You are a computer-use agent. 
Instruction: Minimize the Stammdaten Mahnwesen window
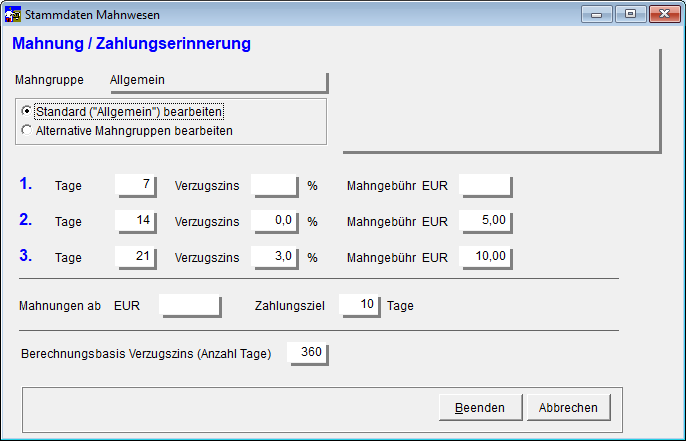(596, 14)
